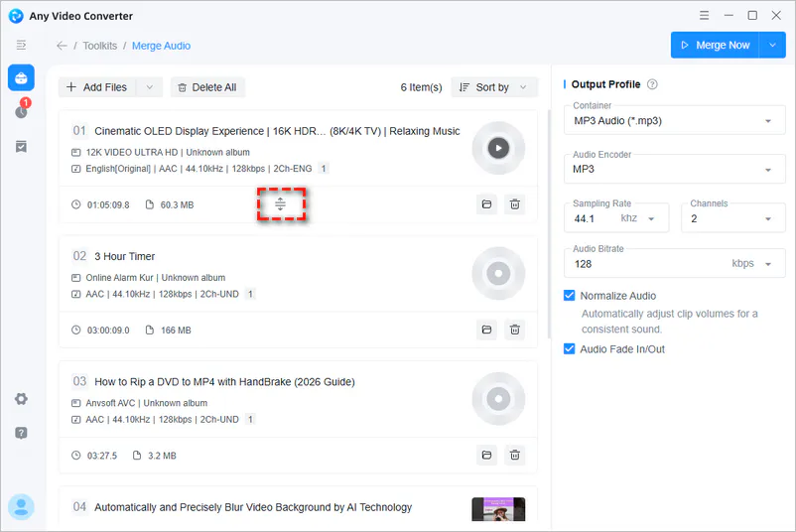Open the task history icon with badge
Screen dimensions: 796x532
tap(22, 109)
